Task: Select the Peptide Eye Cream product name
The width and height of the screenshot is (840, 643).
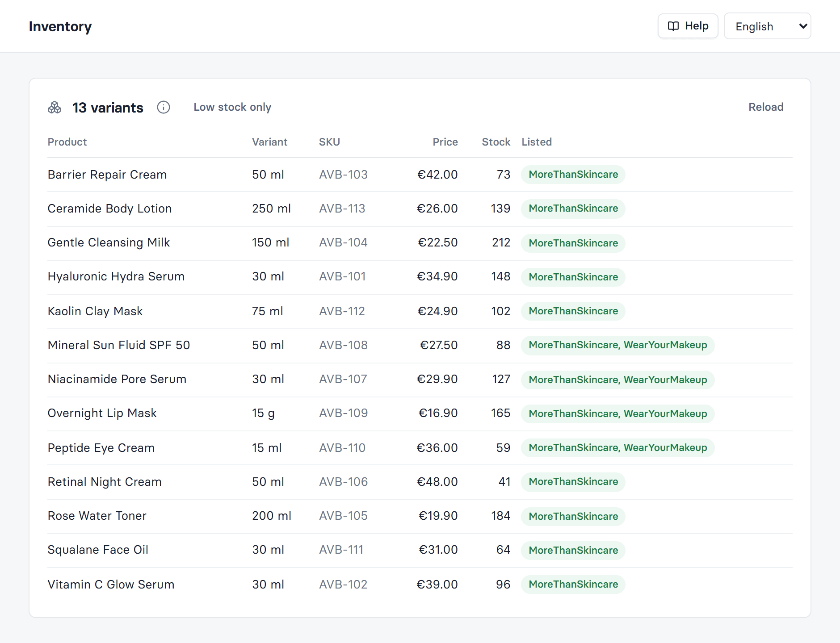Action: coord(101,448)
